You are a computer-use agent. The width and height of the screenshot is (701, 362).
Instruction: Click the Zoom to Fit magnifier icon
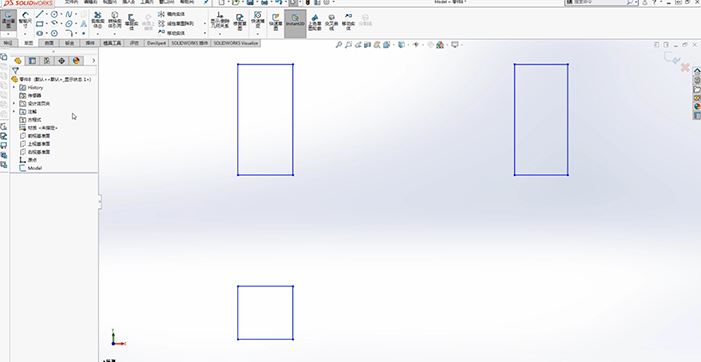pyautogui.click(x=339, y=45)
